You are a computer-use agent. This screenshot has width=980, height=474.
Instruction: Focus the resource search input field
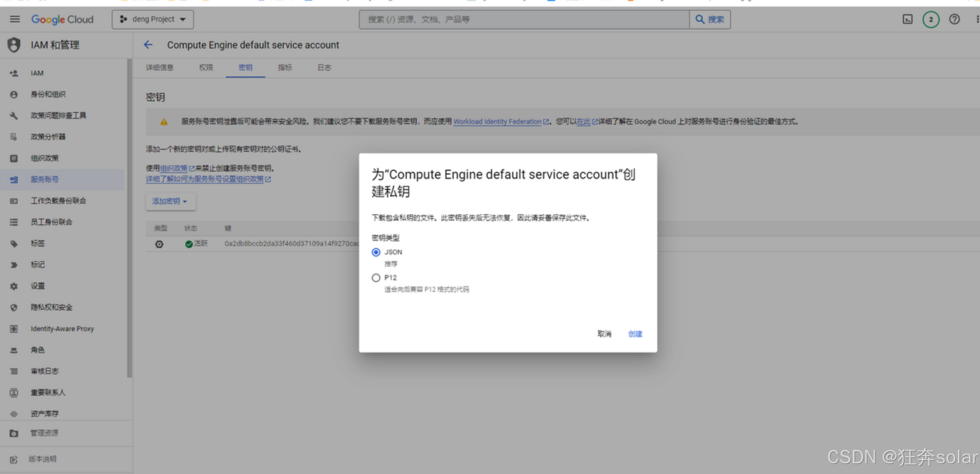tap(524, 19)
